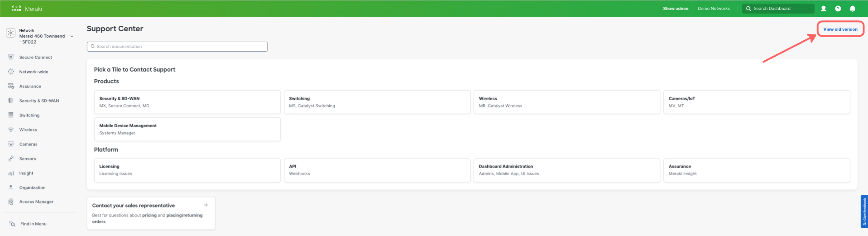The width and height of the screenshot is (868, 236).
Task: Select the Mobile Device Management tile
Action: (x=187, y=129)
